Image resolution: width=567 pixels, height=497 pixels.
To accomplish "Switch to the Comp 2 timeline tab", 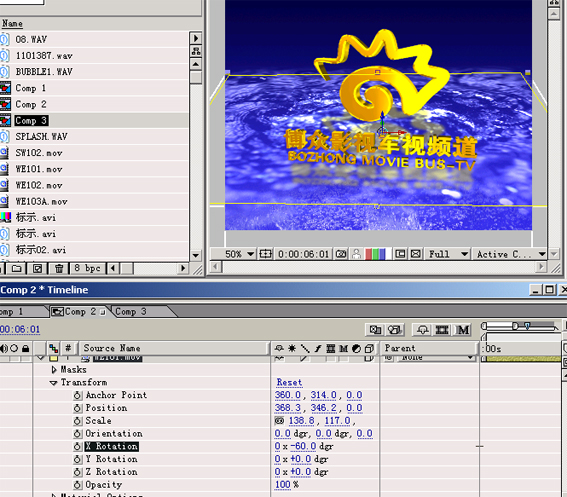I will [79, 311].
